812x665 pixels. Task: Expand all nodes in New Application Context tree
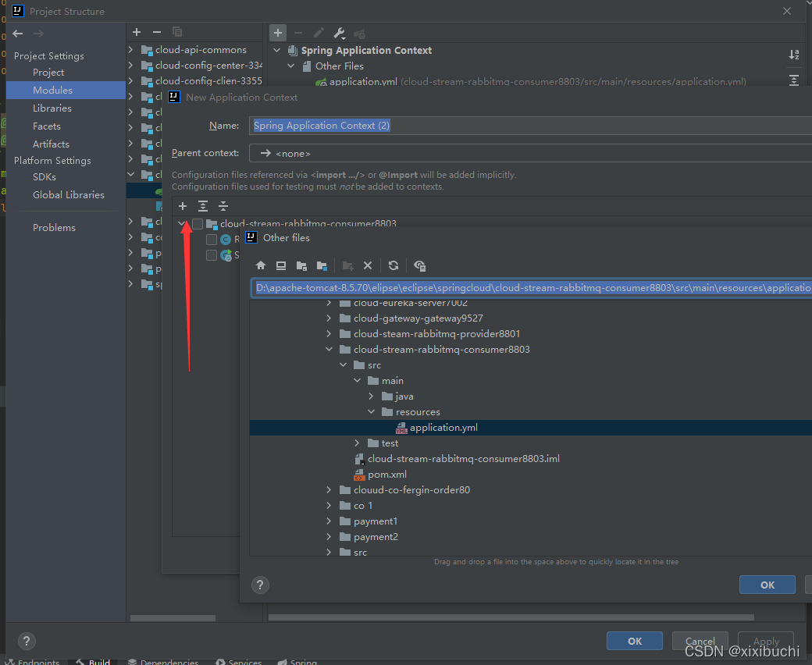coord(203,206)
